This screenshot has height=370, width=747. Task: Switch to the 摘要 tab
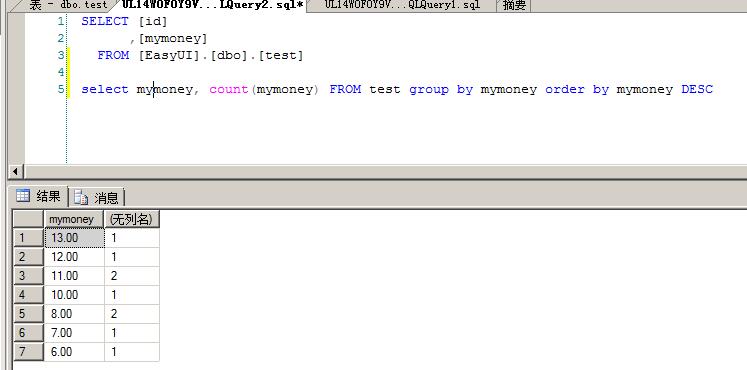tap(514, 5)
